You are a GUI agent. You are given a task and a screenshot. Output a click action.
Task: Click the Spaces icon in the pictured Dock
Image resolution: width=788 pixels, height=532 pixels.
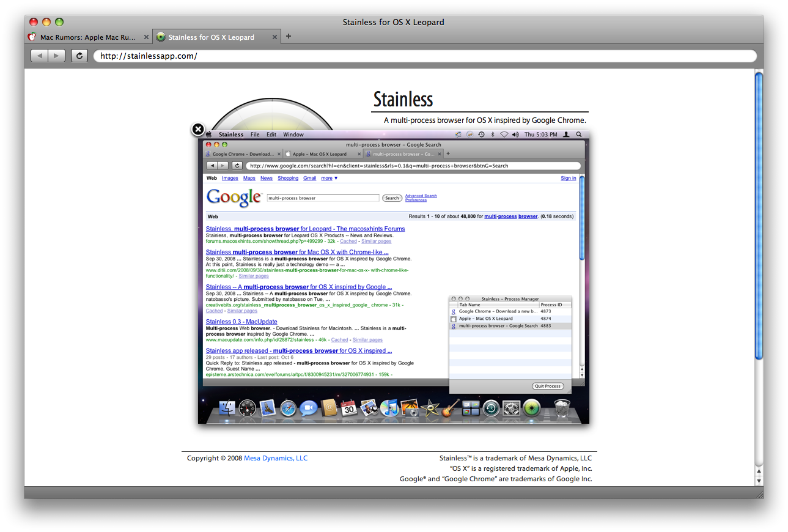[471, 408]
